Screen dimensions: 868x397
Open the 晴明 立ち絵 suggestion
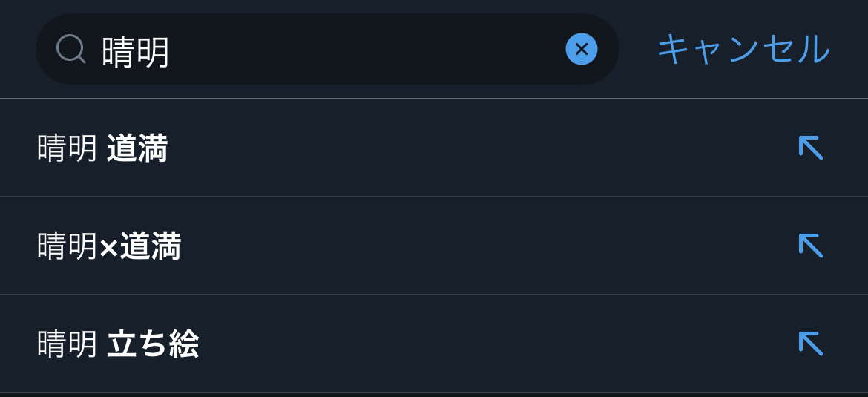click(x=118, y=344)
